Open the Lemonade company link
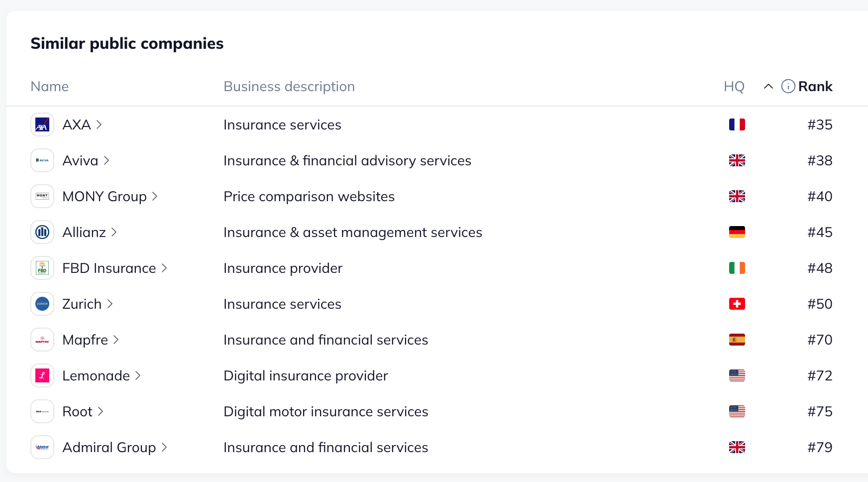The height and width of the screenshot is (482, 868). [x=96, y=375]
